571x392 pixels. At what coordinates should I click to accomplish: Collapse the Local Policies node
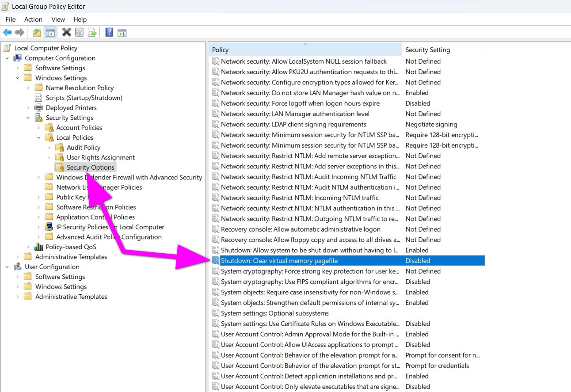point(39,137)
